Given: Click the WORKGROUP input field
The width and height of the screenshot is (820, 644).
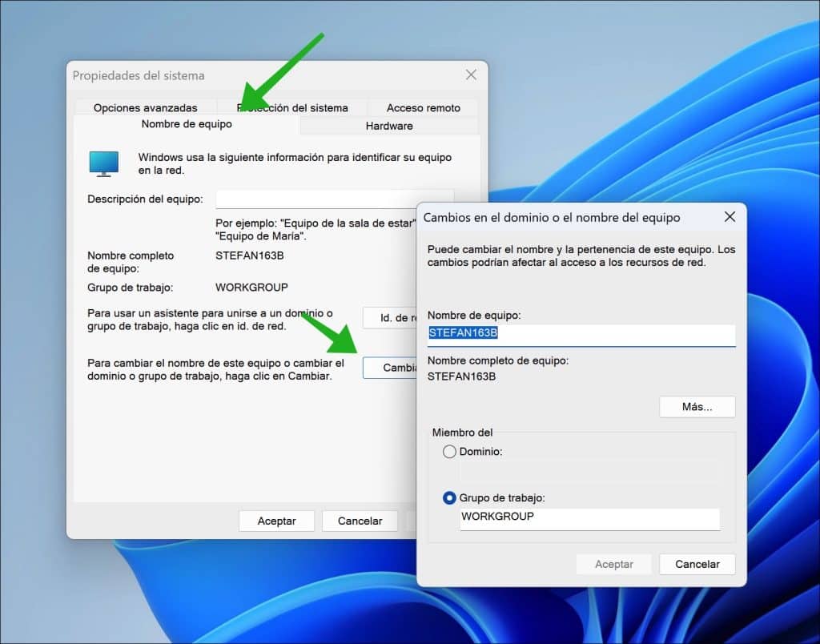Looking at the screenshot, I should click(x=590, y=519).
